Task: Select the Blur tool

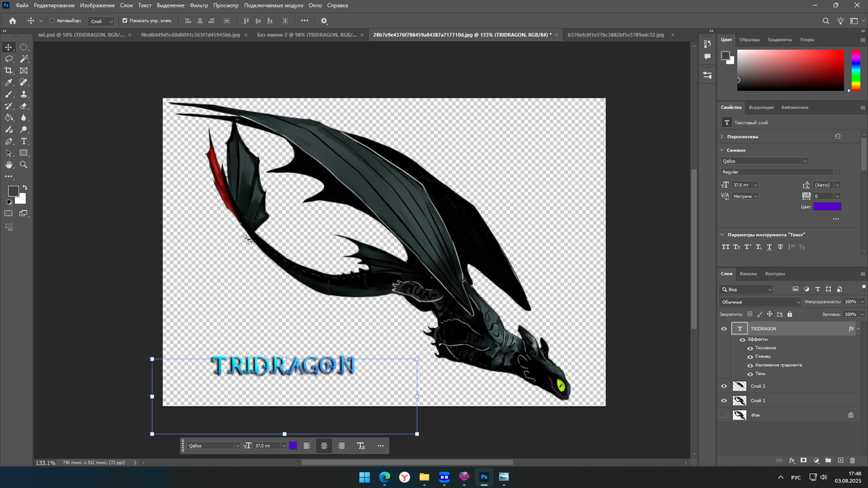Action: pos(24,117)
